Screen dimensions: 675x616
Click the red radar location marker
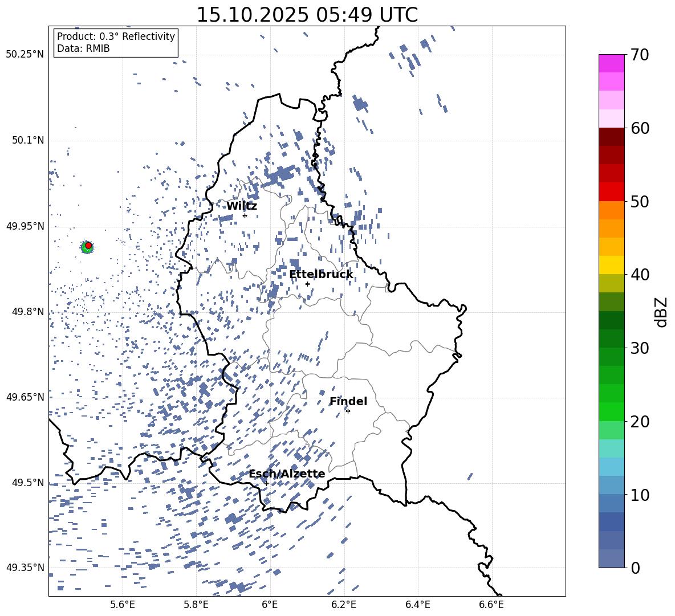(x=88, y=246)
